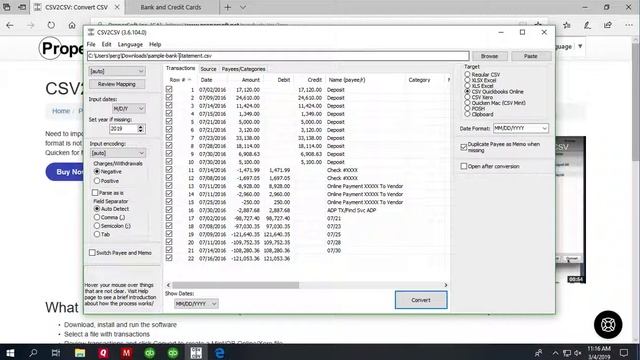This screenshot has height=360, width=640.
Task: Sort by the Amount column header
Action: [251, 80]
